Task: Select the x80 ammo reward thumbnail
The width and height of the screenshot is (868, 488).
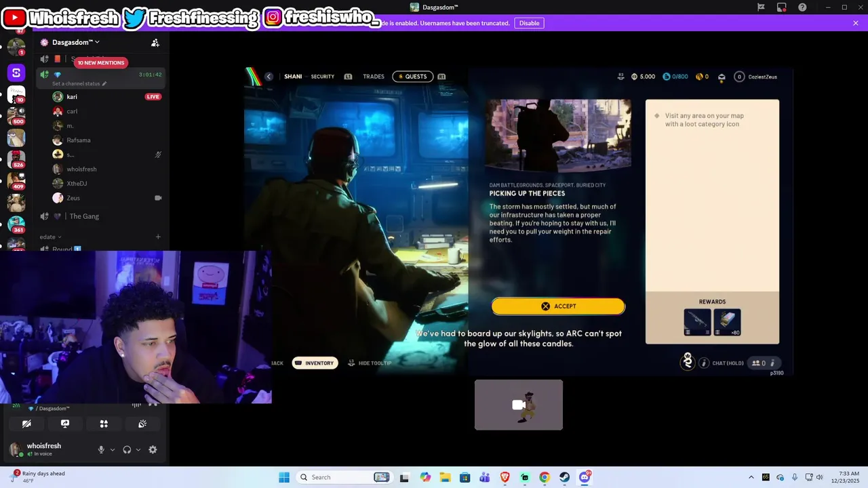Action: [727, 322]
